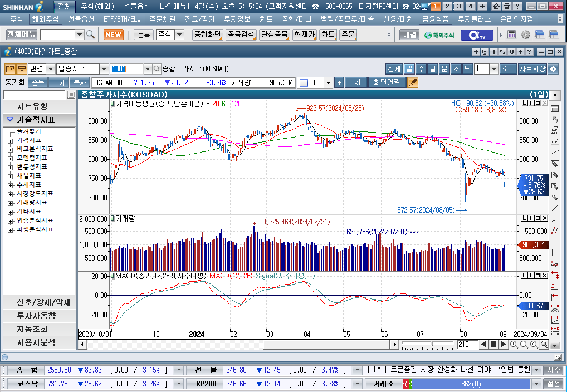The image size is (567, 392).
Task: Click the zoom-out magnifier below the chart
Action: (524, 344)
